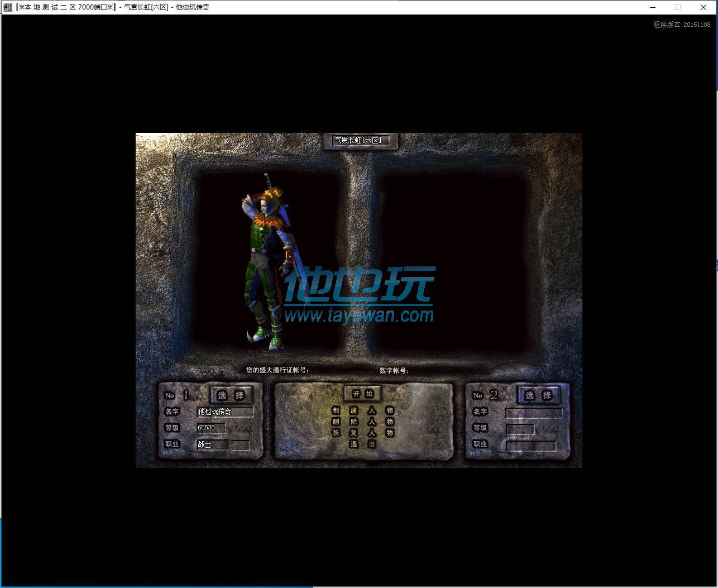718x588 pixels.
Task: Click empty name field of slot 2
Action: 534,413
